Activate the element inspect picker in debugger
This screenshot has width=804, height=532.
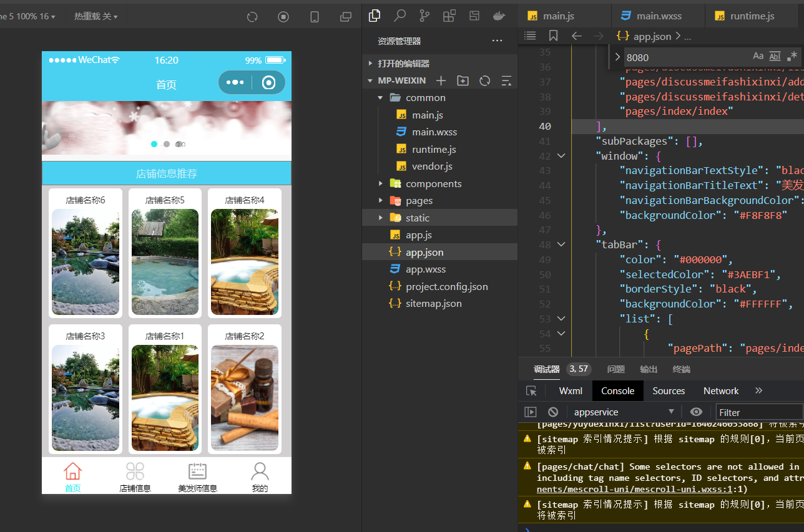pos(531,391)
